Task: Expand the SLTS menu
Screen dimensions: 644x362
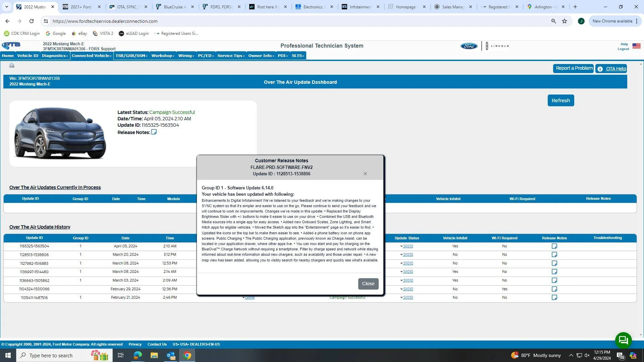Action: [298, 56]
